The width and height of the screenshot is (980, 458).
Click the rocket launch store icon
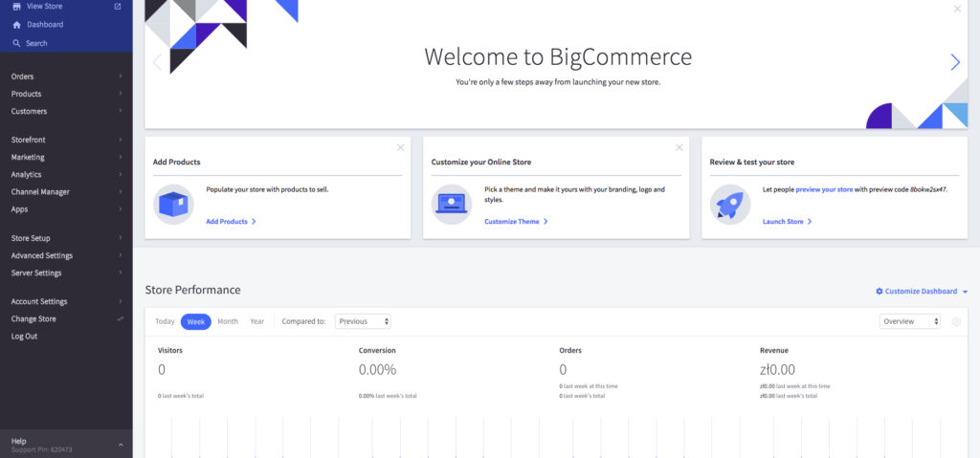coord(730,205)
